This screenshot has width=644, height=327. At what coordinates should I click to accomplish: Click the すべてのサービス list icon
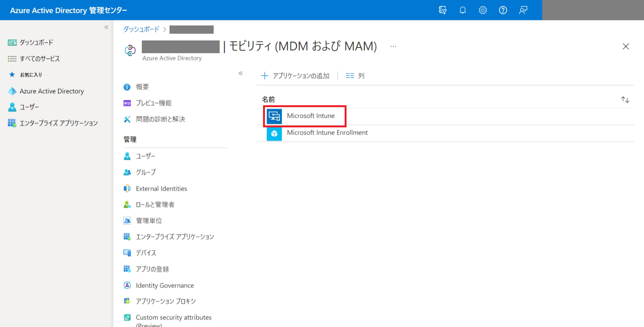[x=12, y=58]
